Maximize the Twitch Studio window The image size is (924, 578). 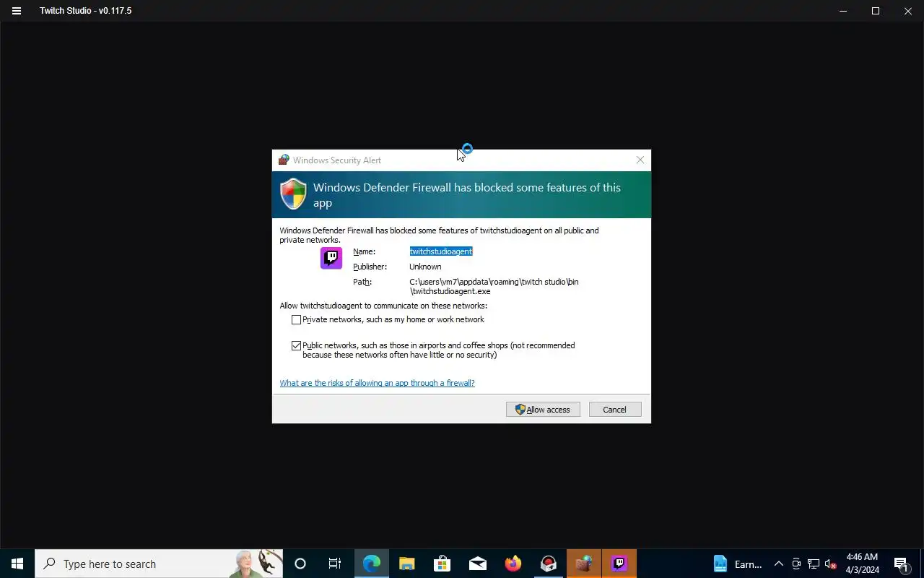pos(876,11)
